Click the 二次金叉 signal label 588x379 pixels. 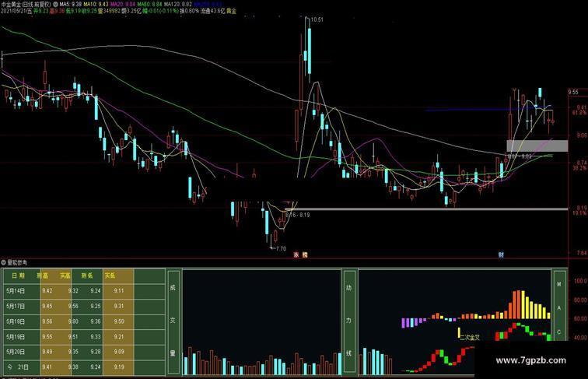coord(471,337)
